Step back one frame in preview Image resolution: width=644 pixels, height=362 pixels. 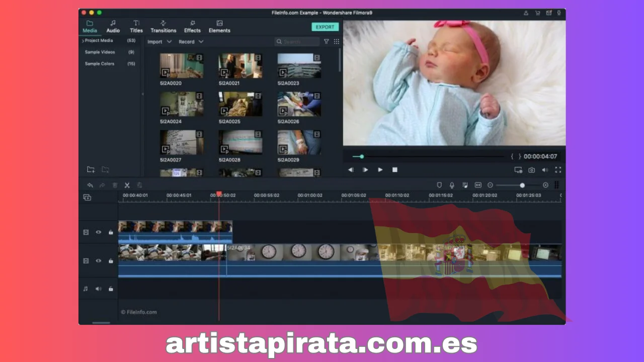351,170
